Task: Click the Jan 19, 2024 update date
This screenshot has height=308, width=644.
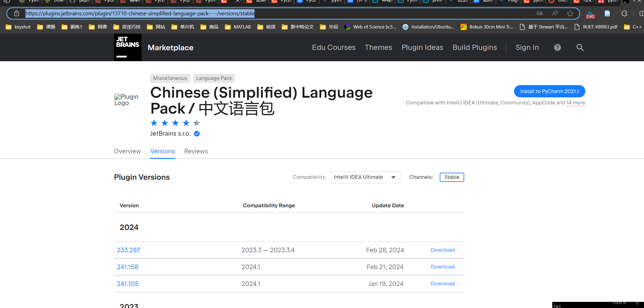Action: click(386, 284)
